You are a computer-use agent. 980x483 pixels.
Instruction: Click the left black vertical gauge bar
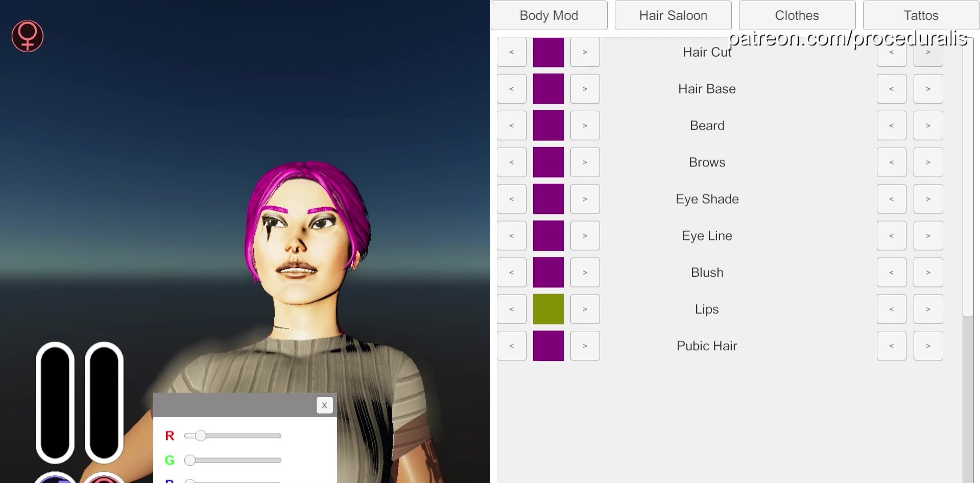pos(55,402)
